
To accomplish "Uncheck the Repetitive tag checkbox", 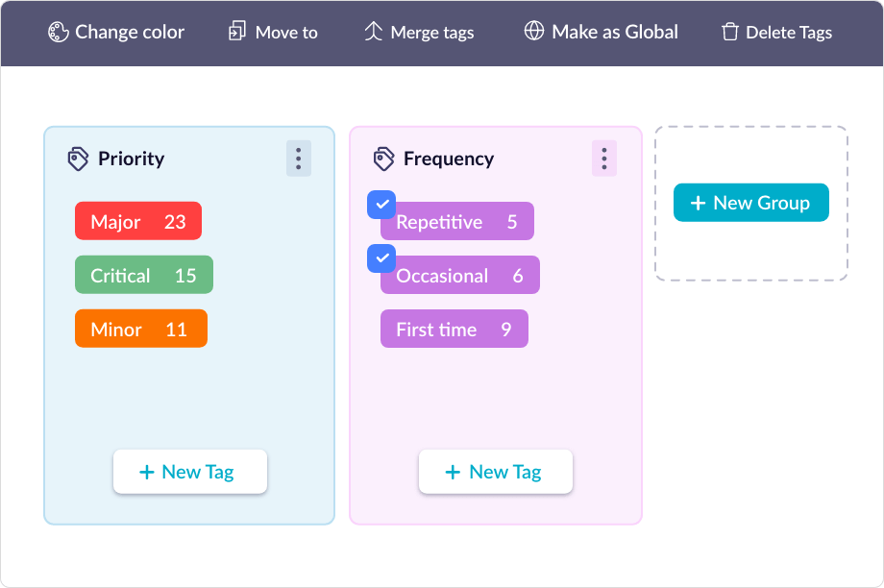I will coord(381,205).
